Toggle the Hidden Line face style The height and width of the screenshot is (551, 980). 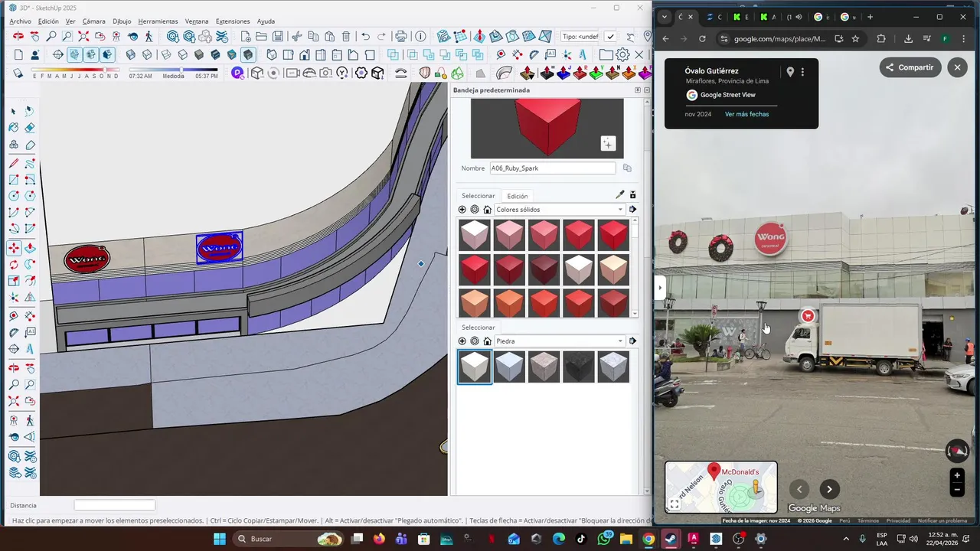182,54
